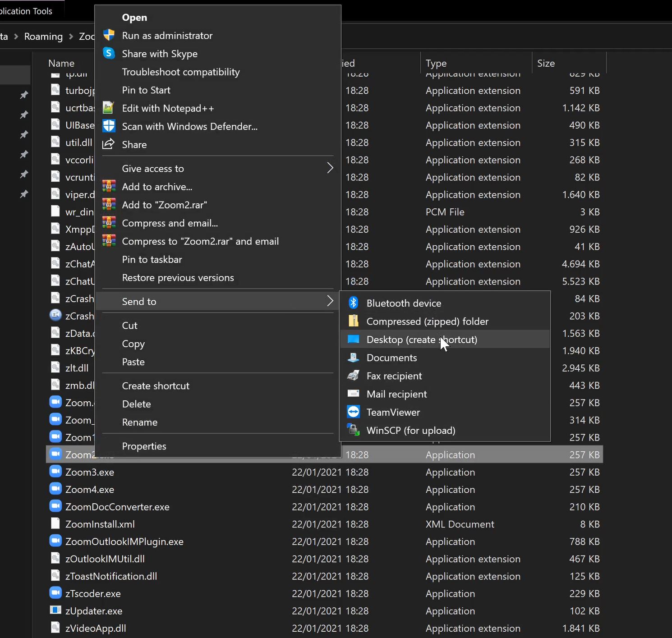Screen dimensions: 672x638
Task: Click the breadcrumb chevron after Roaming
Action: pyautogui.click(x=71, y=37)
